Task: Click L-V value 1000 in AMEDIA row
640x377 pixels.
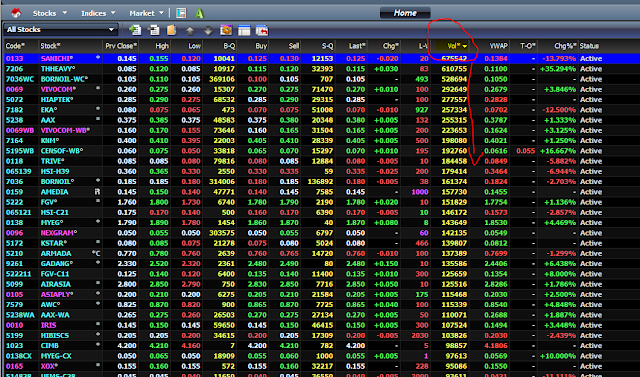Action: coord(420,192)
